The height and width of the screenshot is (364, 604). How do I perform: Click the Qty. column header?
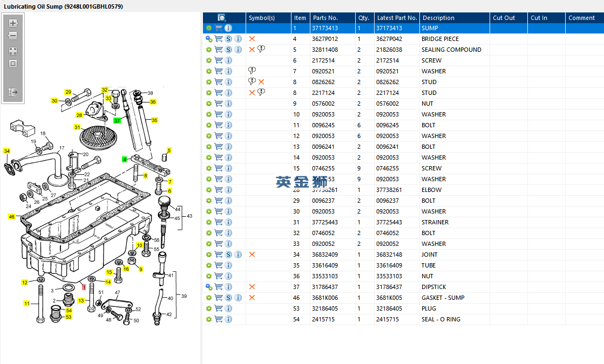[364, 18]
